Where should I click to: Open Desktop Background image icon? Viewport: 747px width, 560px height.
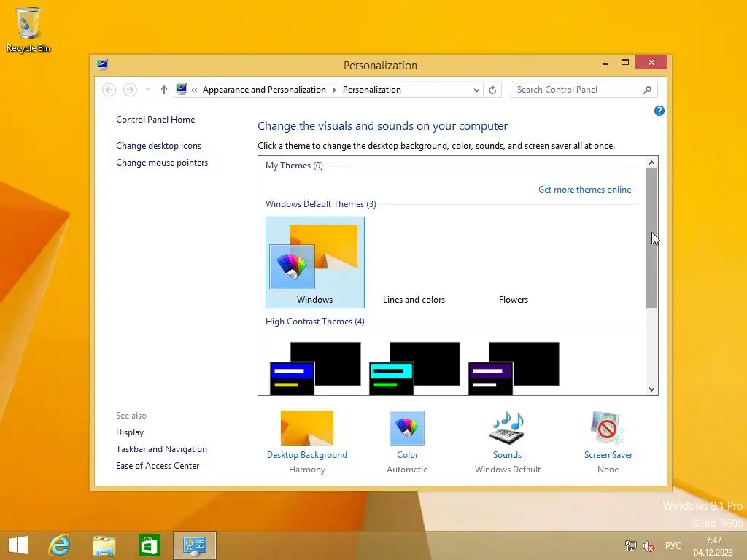[307, 427]
